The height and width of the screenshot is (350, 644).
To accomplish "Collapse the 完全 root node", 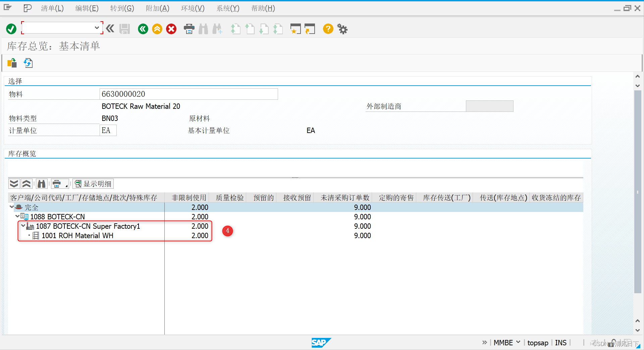I will click(12, 207).
